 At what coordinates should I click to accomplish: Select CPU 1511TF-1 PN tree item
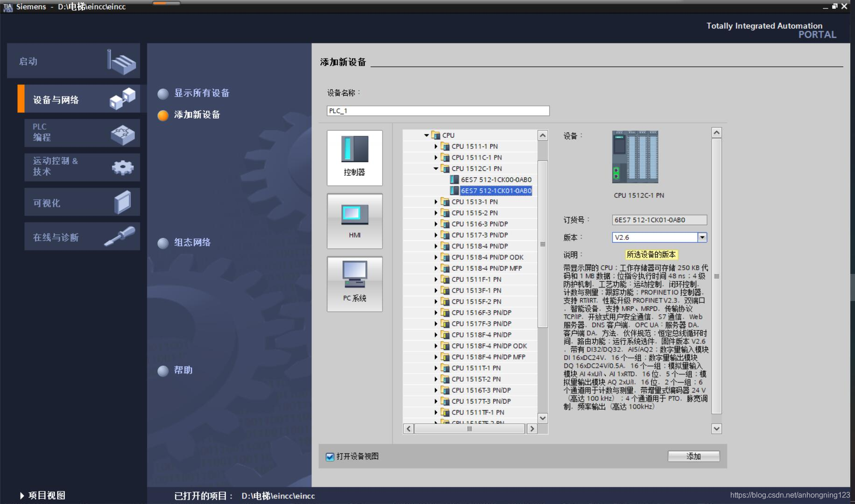click(478, 413)
